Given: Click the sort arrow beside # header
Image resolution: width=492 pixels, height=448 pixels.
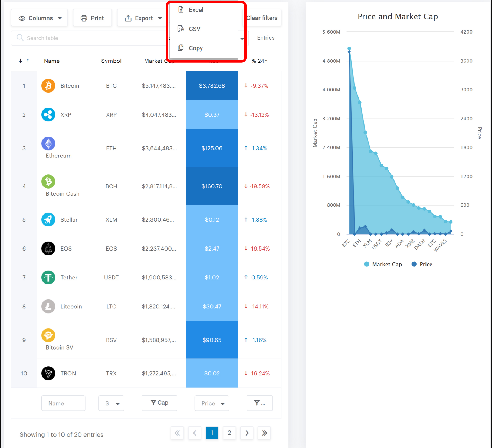Looking at the screenshot, I should click(x=20, y=61).
